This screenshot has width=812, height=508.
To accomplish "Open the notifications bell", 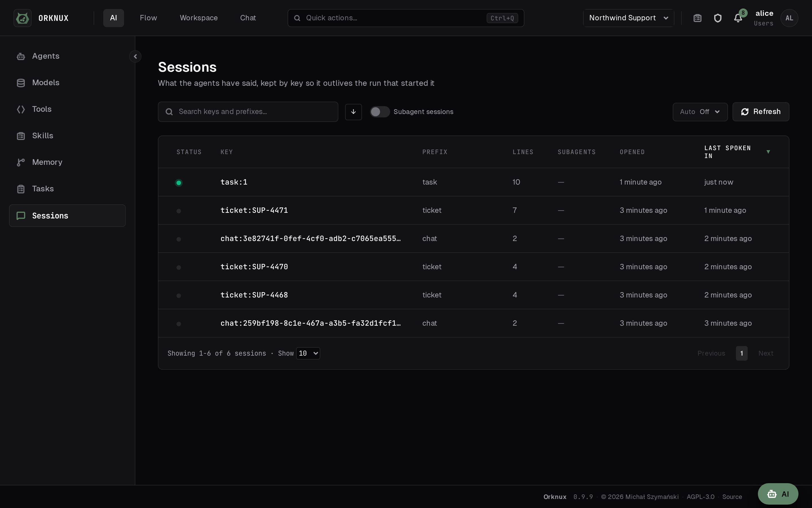I will click(x=738, y=18).
